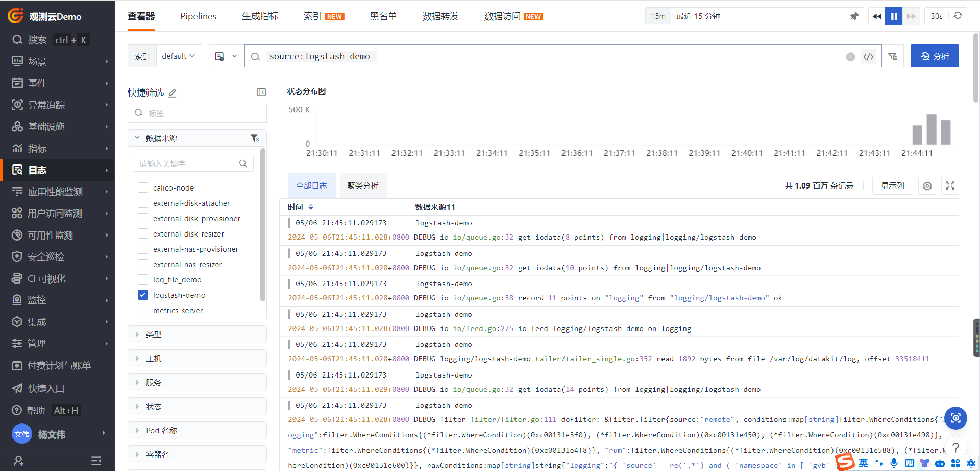
Task: Open the CI 可视化 sidebar icon
Action: (x=17, y=278)
